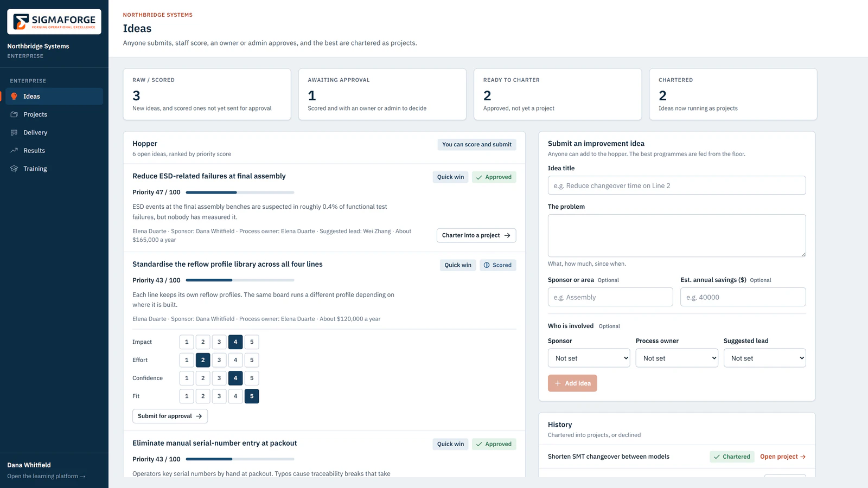
Task: Click the arrow icon on Charter into a project
Action: coord(507,235)
